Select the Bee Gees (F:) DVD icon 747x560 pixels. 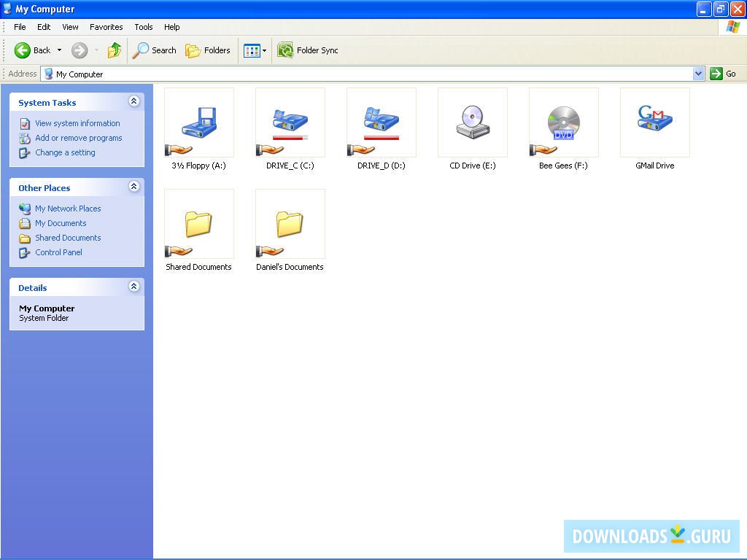pyautogui.click(x=563, y=122)
